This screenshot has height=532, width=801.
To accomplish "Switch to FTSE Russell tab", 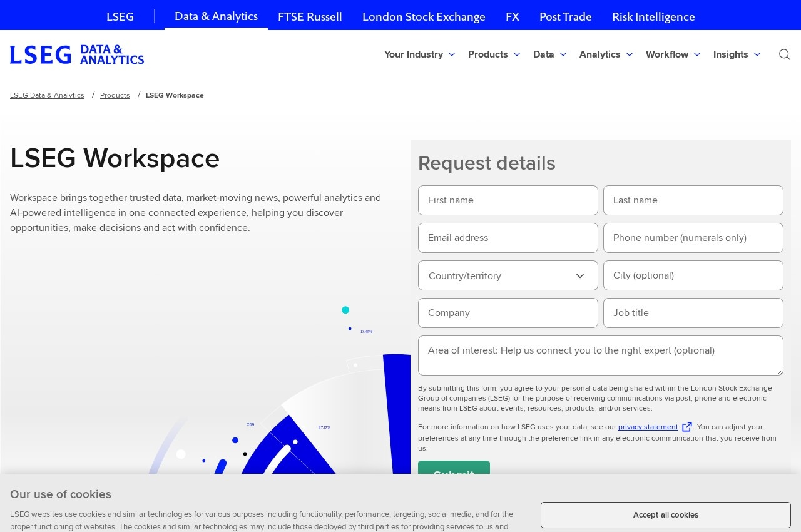I will [x=310, y=16].
